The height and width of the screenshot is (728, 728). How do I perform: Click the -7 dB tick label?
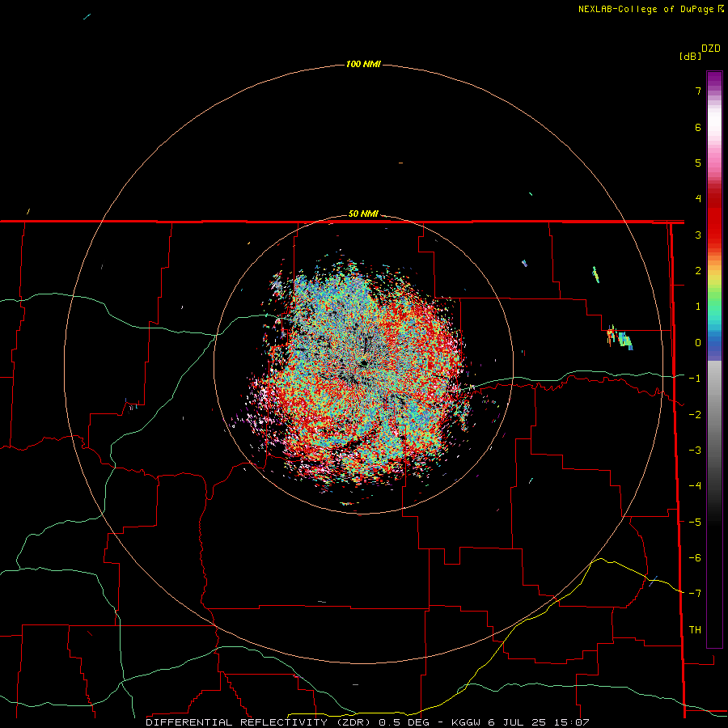pos(695,594)
